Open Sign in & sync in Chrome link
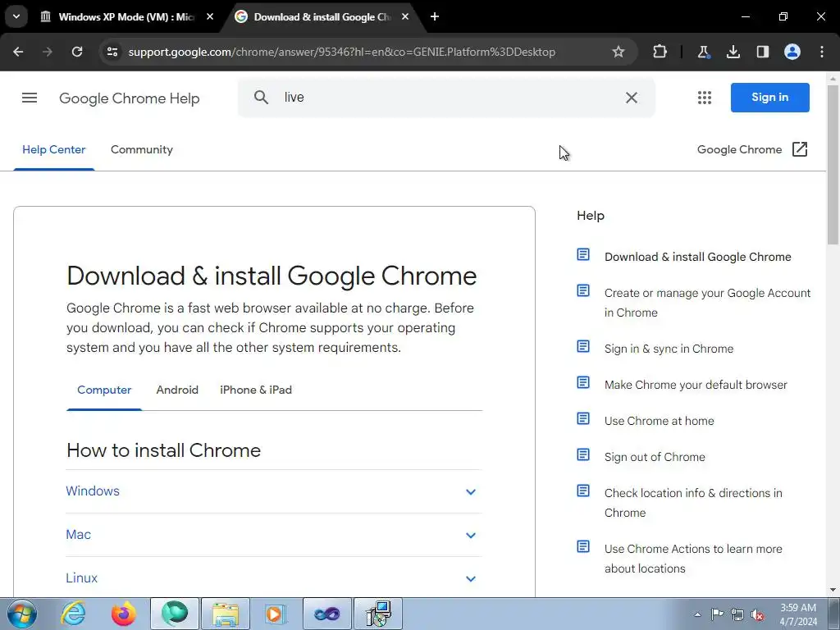Screen dimensions: 840x630 point(669,349)
